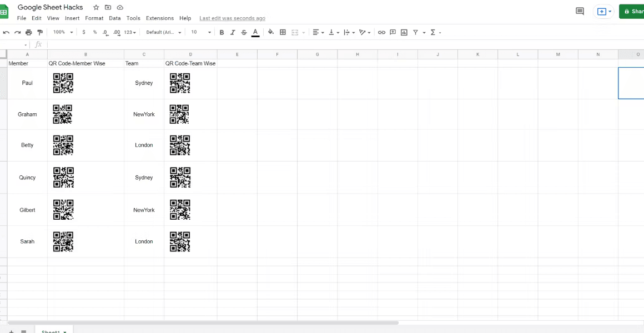The image size is (644, 333).
Task: Open the borders tool
Action: click(x=283, y=32)
